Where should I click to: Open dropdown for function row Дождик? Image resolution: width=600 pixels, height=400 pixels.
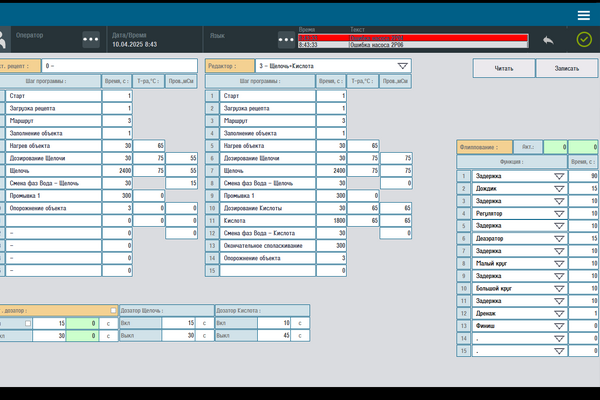[559, 188]
